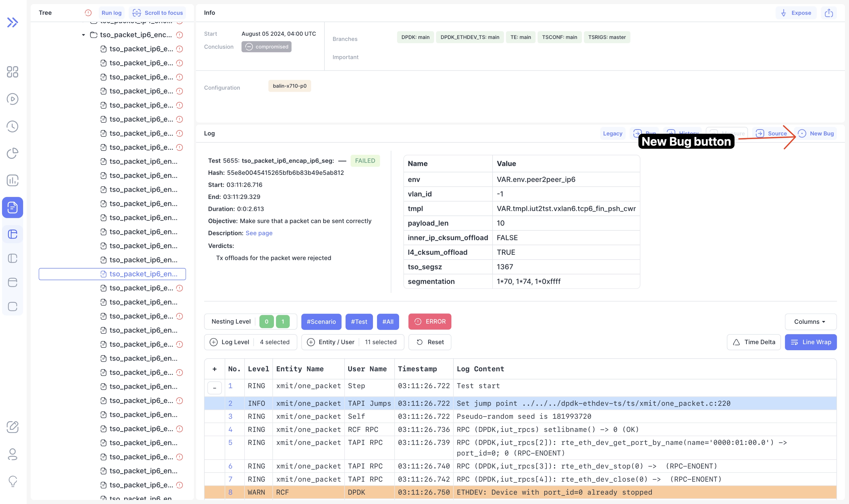Open the clock history icon in sidebar
Viewport: 849px width, 504px height.
coord(13,126)
